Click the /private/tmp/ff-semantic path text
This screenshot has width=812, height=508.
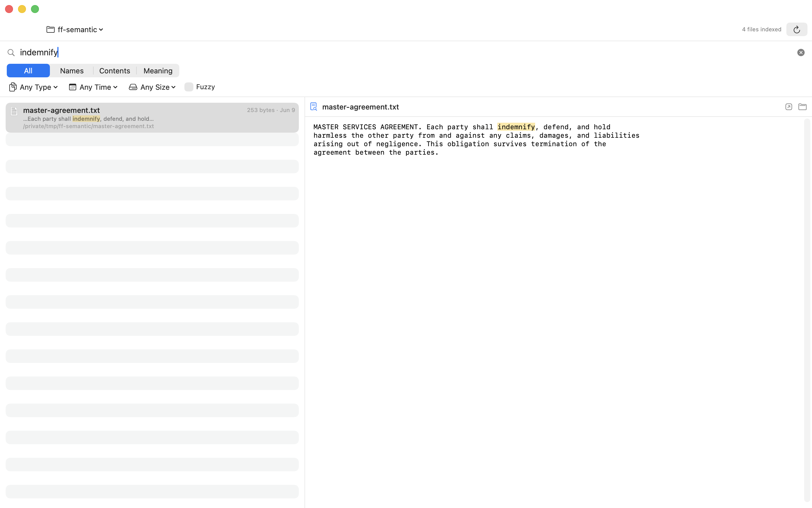pyautogui.click(x=89, y=126)
